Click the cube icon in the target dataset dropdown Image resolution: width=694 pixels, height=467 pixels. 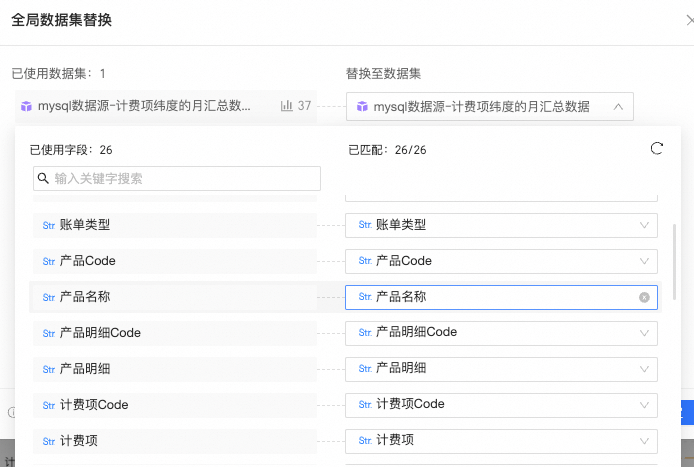(x=362, y=106)
